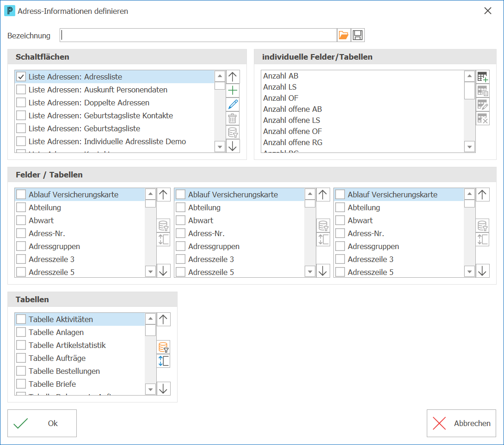Save definition with floppy disk icon
Viewport: 504px width, 445px height.
tap(357, 35)
